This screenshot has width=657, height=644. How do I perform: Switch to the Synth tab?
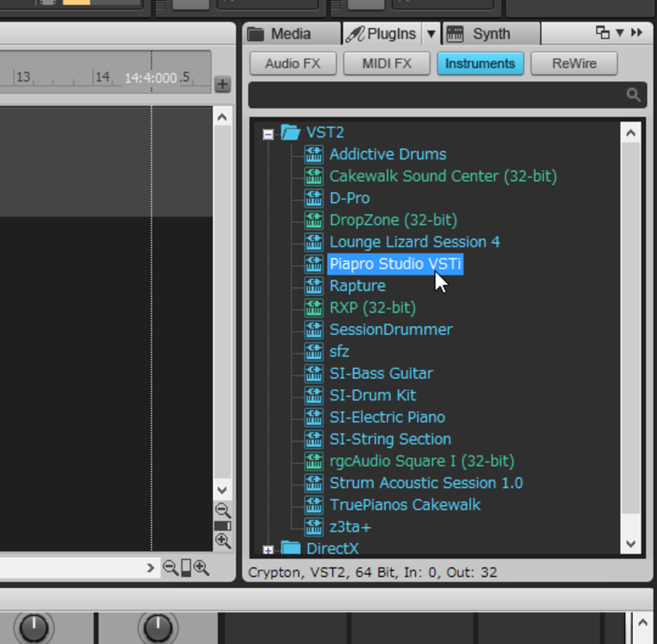click(491, 34)
